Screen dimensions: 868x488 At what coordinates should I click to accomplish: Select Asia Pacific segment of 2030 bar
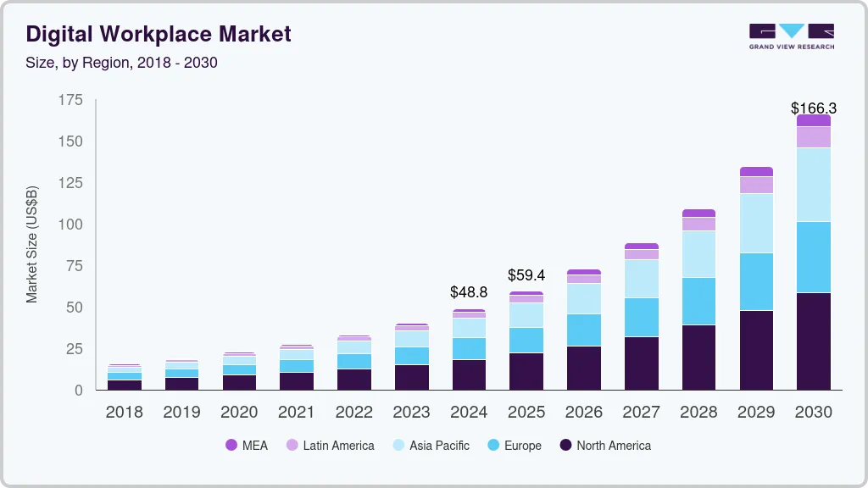[x=813, y=184]
